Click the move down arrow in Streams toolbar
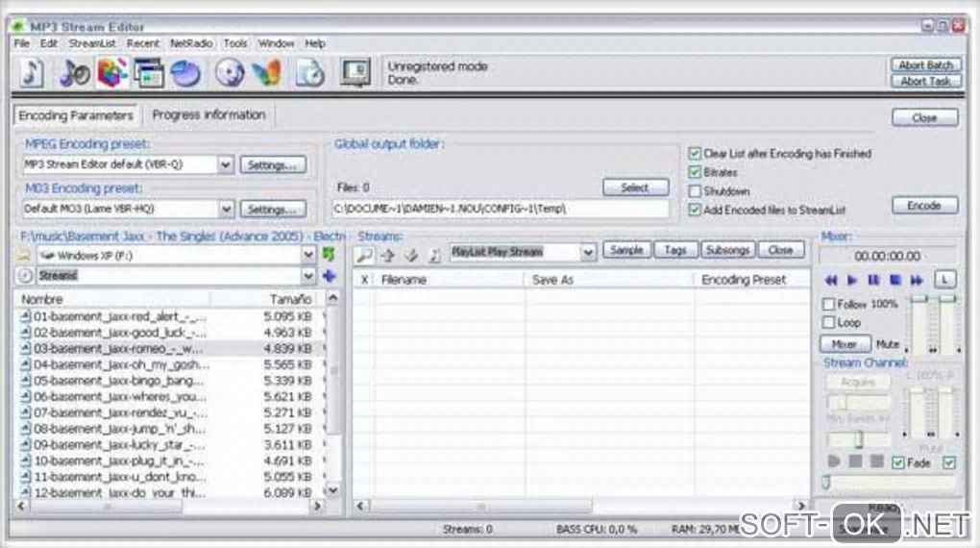Screen dimensions: 980x548 tap(411, 255)
